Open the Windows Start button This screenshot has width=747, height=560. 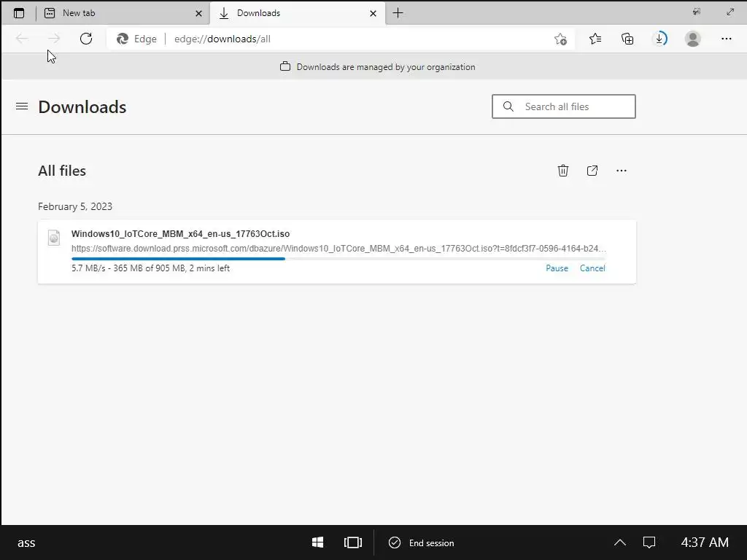click(x=318, y=542)
